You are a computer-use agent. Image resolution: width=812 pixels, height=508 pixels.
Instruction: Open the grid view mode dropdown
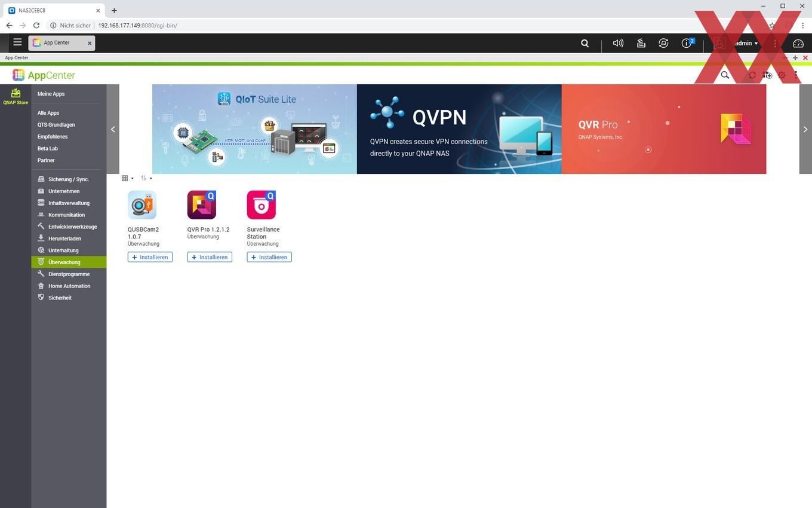click(127, 178)
